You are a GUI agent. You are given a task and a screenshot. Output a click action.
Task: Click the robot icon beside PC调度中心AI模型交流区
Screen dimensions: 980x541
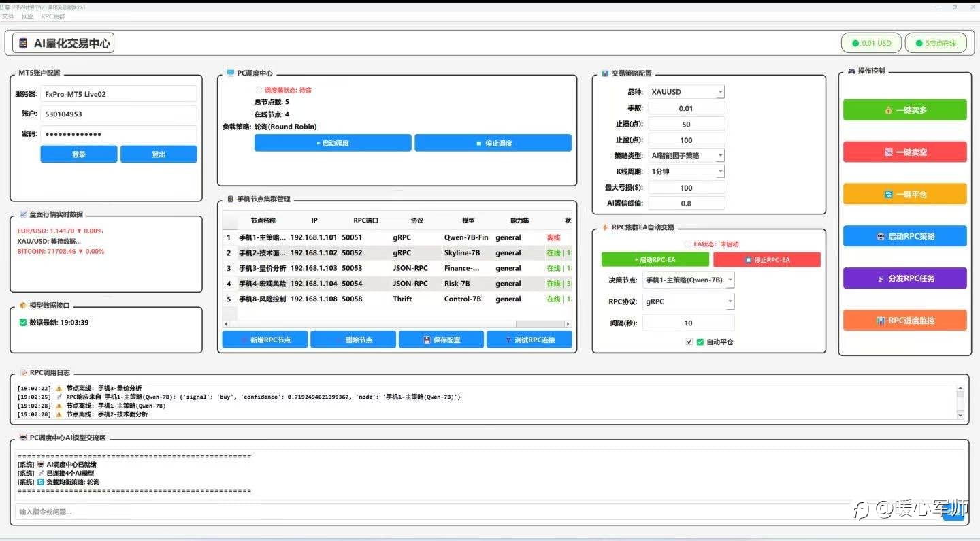point(23,438)
